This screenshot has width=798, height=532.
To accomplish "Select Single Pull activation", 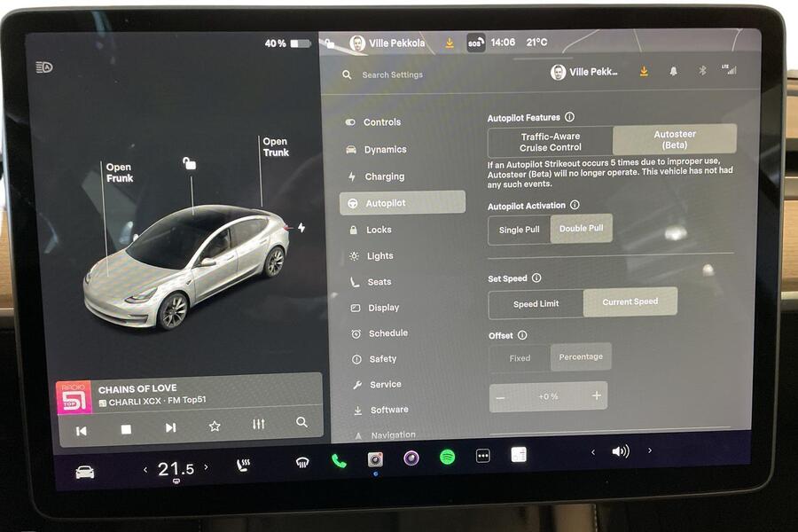I will coord(519,229).
